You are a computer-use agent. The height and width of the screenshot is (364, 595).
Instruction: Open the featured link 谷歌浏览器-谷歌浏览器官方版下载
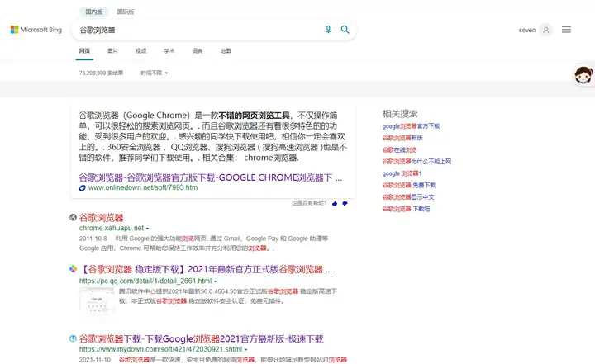click(x=211, y=177)
